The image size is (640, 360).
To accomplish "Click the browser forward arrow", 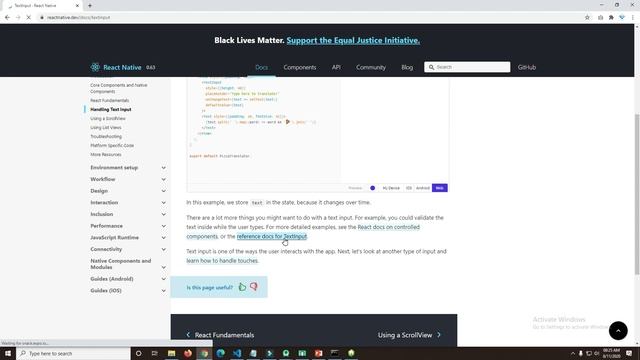I will [x=18, y=18].
